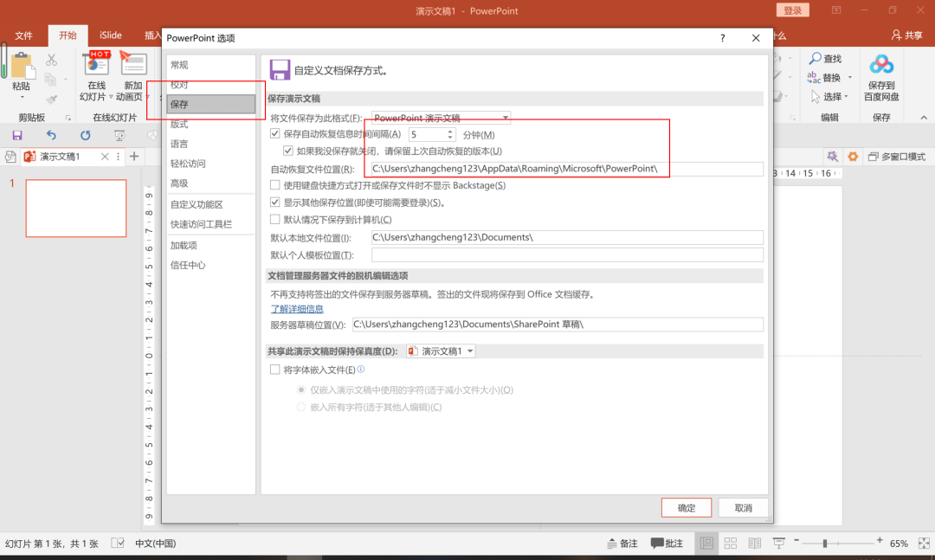
Task: Click the Format Painter brush icon
Action: click(51, 99)
